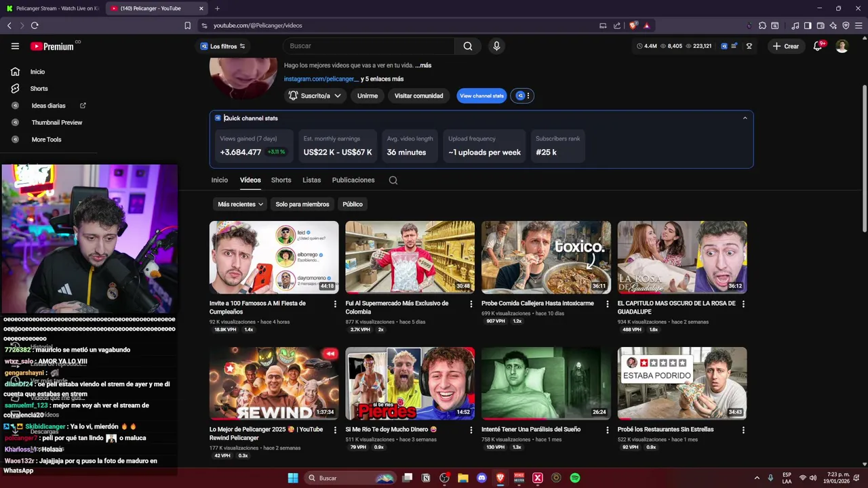Image resolution: width=868 pixels, height=488 pixels.
Task: Click the Windows Start button
Action: click(293, 478)
